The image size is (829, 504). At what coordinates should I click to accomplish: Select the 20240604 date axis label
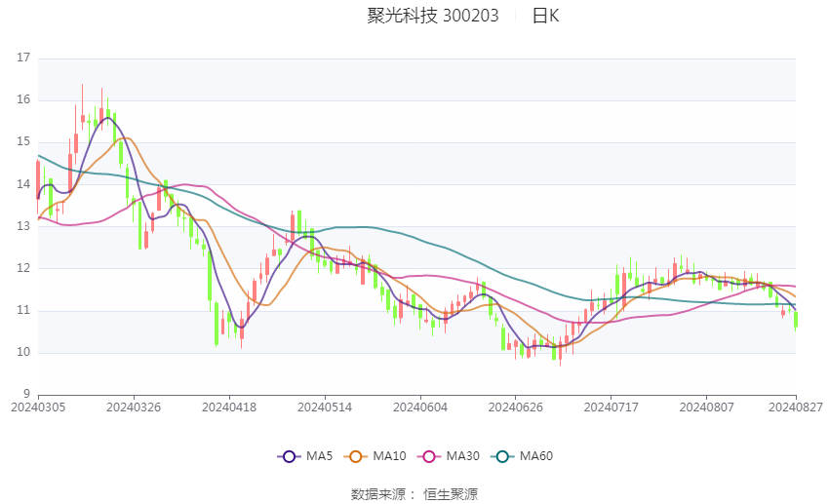tap(420, 407)
